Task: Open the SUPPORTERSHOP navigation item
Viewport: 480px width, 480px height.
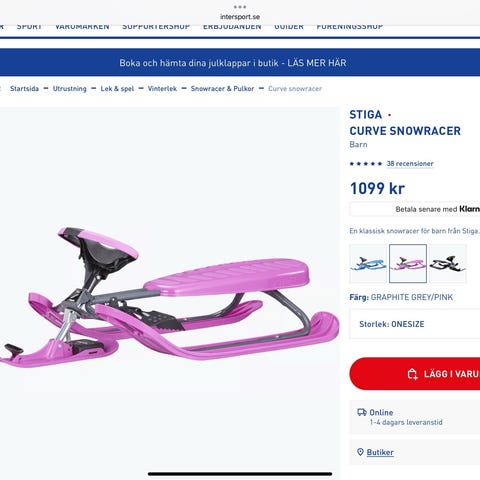Action: coord(156,26)
